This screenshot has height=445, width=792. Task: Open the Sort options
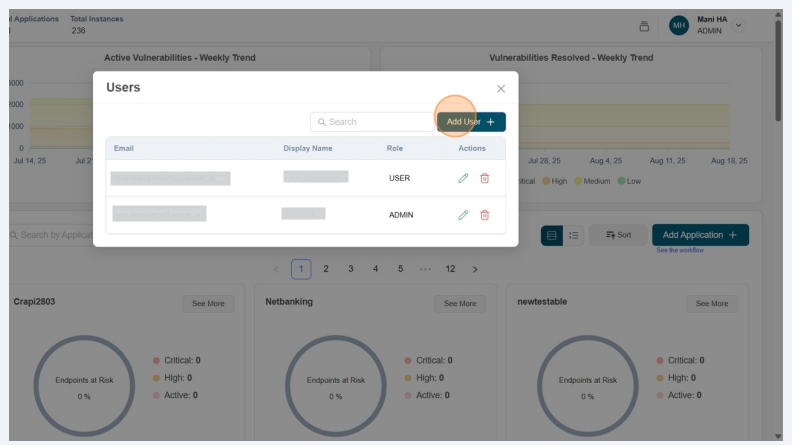pos(617,235)
